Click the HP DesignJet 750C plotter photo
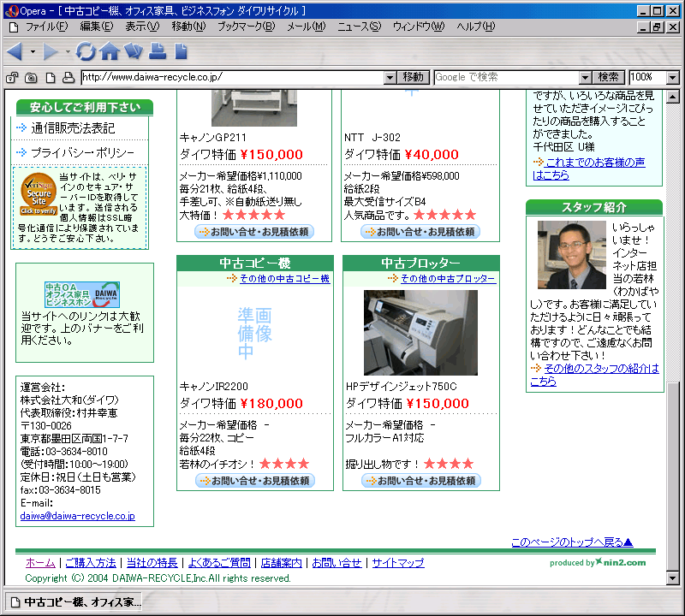This screenshot has height=616, width=685. (x=420, y=333)
